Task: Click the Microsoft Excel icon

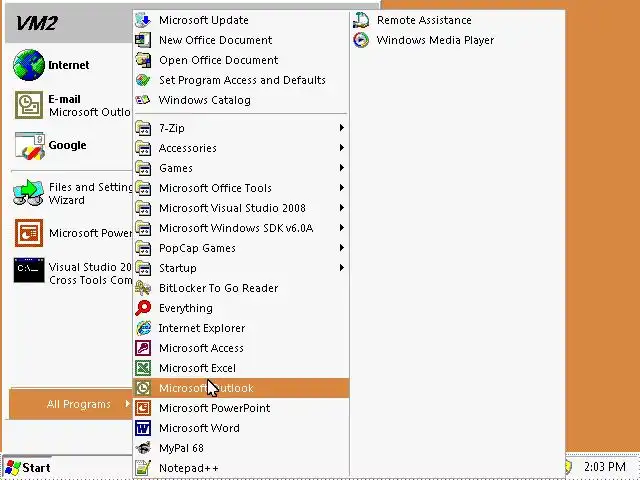Action: (x=143, y=368)
